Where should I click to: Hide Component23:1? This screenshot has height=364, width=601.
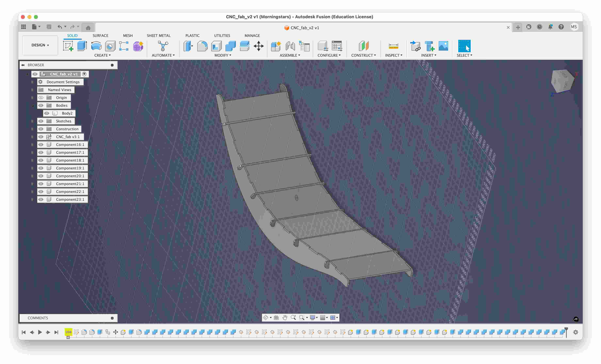41,199
